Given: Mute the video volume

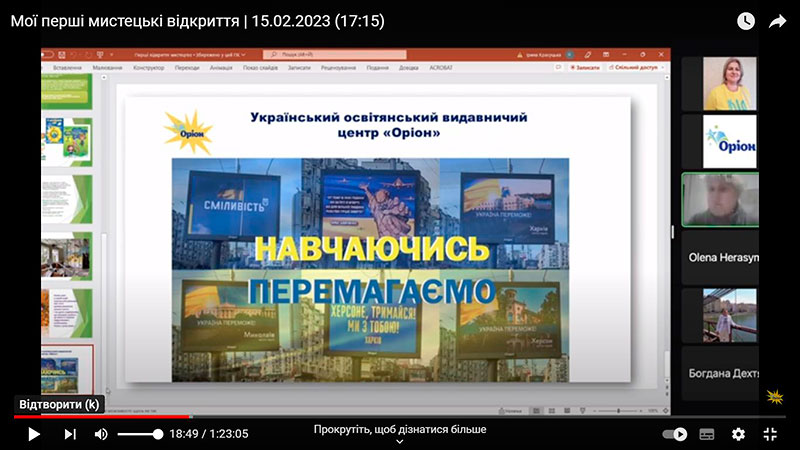Looking at the screenshot, I should 101,434.
